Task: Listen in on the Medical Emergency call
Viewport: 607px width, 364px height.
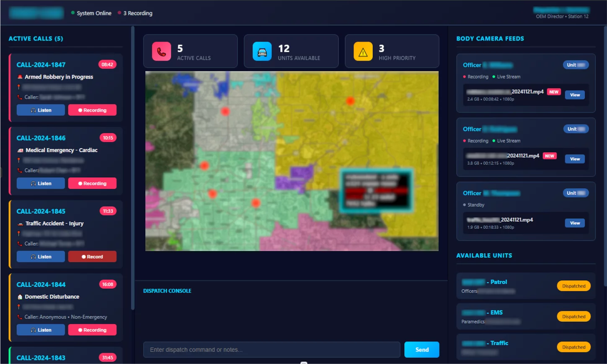Action: [x=41, y=183]
